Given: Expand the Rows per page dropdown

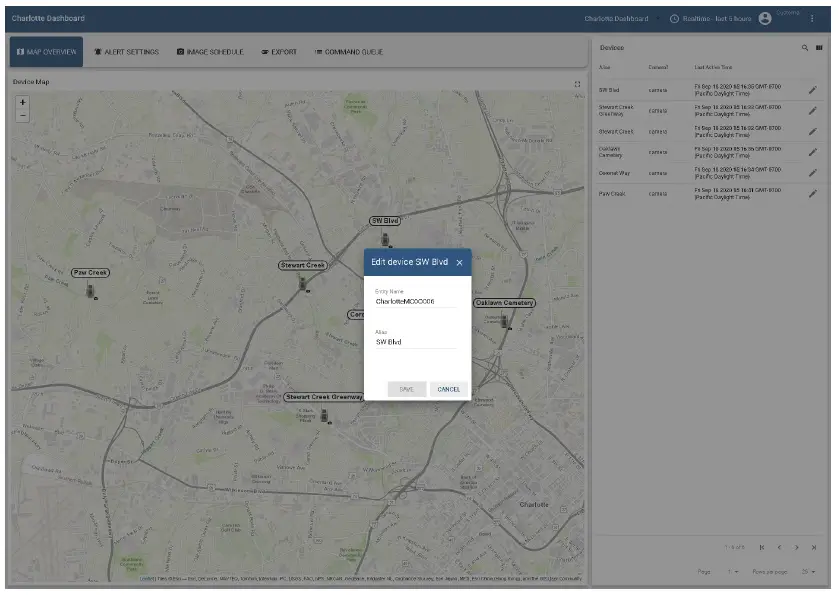Looking at the screenshot, I should (808, 571).
